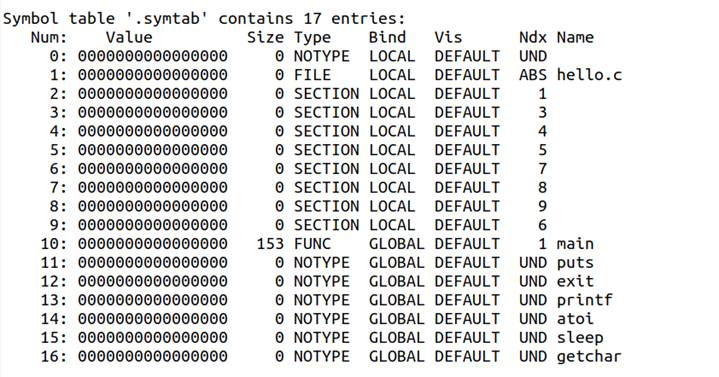Select the 'atoi' symbol name
This screenshot has width=719, height=377.
[575, 319]
